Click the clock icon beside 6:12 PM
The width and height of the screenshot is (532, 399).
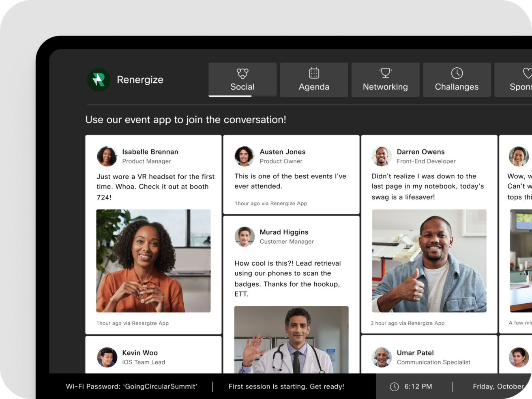[x=394, y=387]
